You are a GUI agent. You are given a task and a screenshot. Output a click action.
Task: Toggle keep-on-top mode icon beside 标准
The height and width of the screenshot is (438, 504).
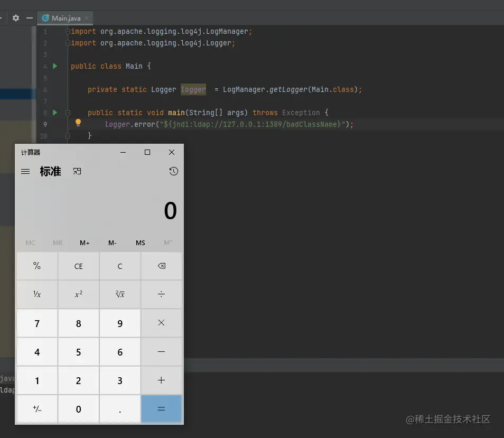pyautogui.click(x=77, y=171)
